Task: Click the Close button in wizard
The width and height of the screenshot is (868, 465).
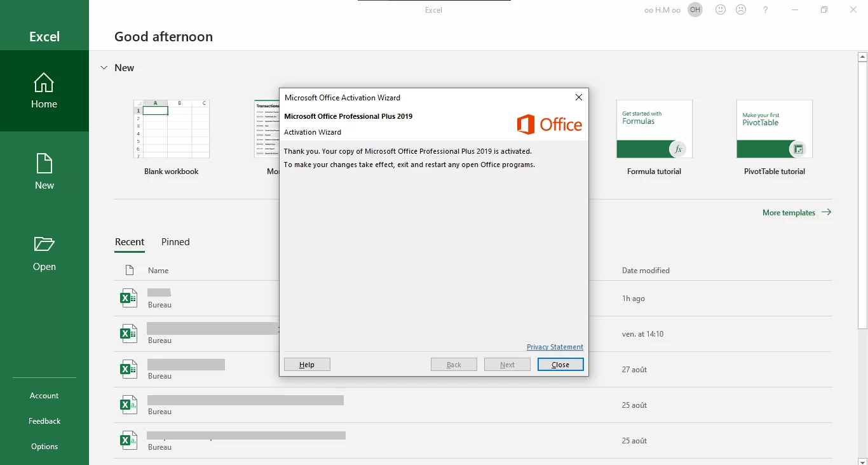Action: pyautogui.click(x=560, y=365)
